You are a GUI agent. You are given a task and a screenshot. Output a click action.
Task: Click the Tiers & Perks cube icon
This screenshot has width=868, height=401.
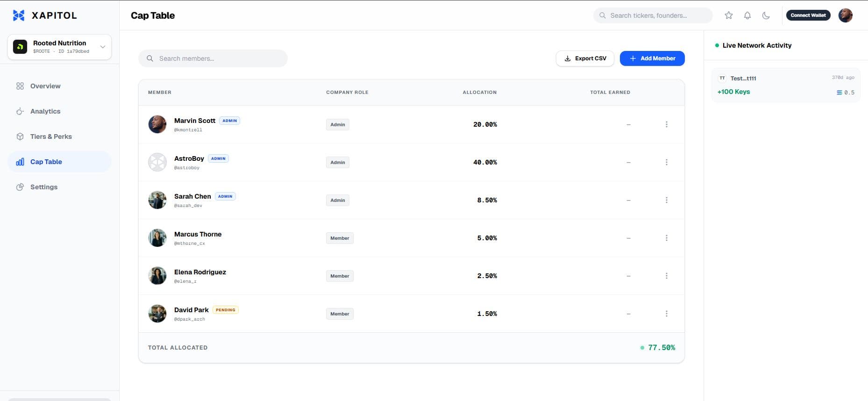20,136
